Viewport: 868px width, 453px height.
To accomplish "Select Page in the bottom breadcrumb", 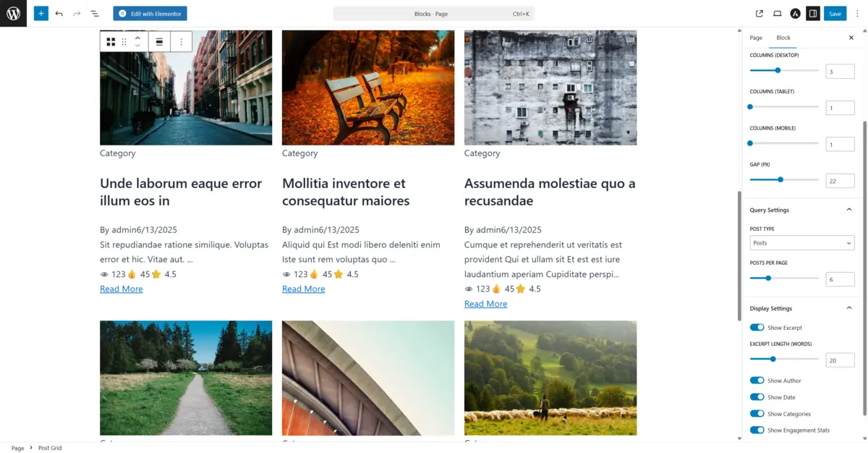I will point(17,448).
